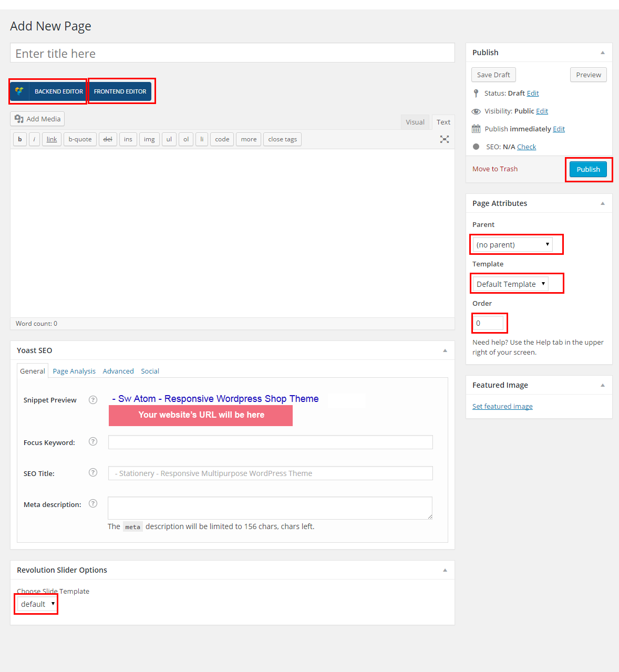
Task: Click help icon next to Meta description
Action: pyautogui.click(x=93, y=503)
